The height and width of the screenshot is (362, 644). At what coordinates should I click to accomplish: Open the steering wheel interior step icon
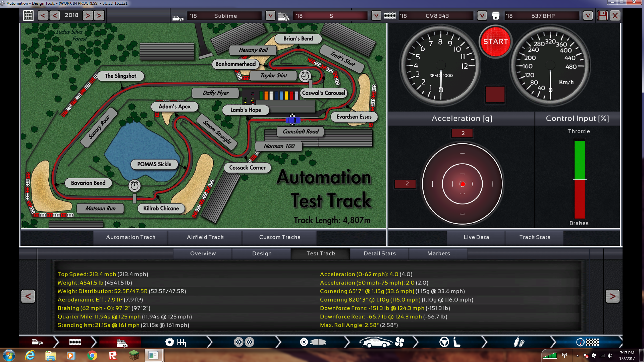pos(444,342)
